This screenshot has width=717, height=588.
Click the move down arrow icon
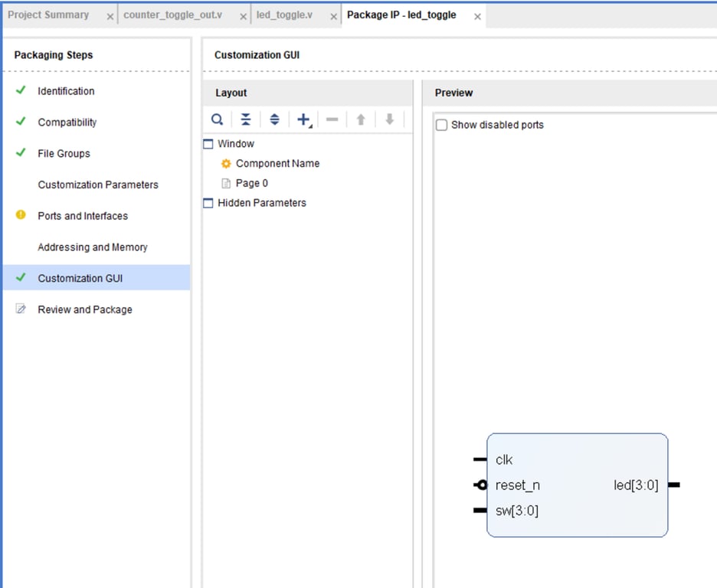pos(389,119)
